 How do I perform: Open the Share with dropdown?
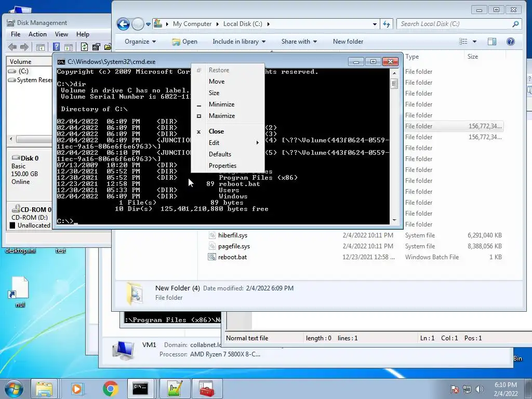[x=299, y=42]
